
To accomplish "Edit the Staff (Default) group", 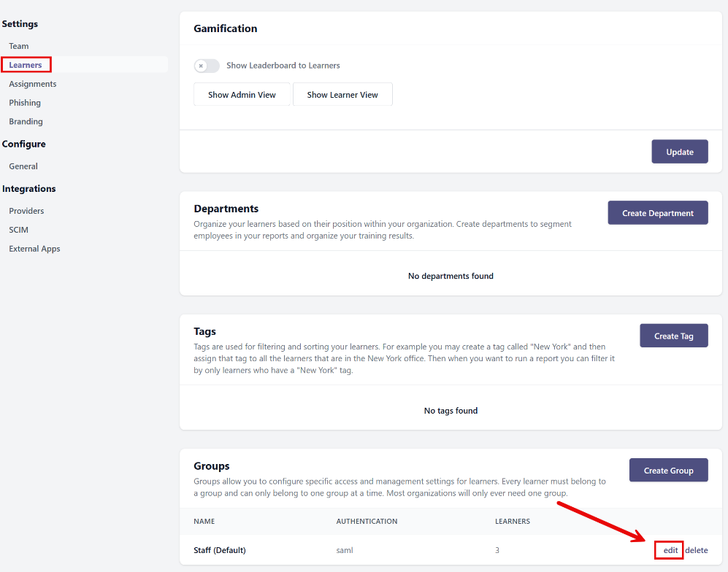I will [x=670, y=550].
